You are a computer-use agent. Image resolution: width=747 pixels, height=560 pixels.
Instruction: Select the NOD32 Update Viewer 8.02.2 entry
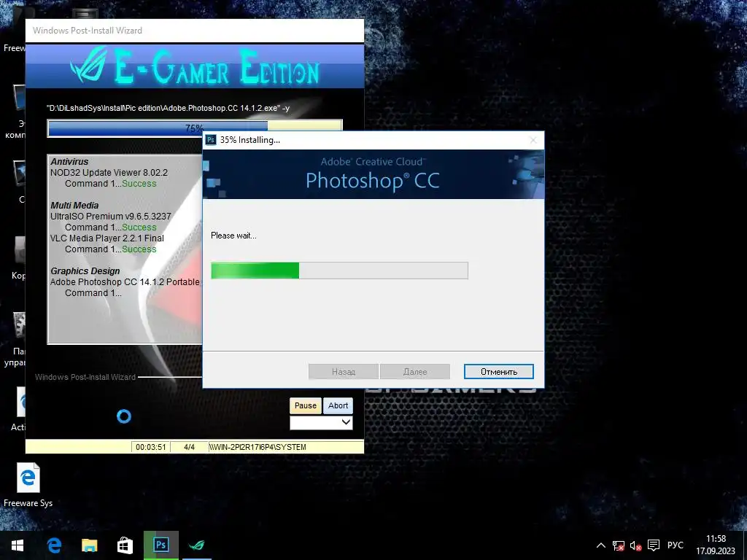pos(109,173)
